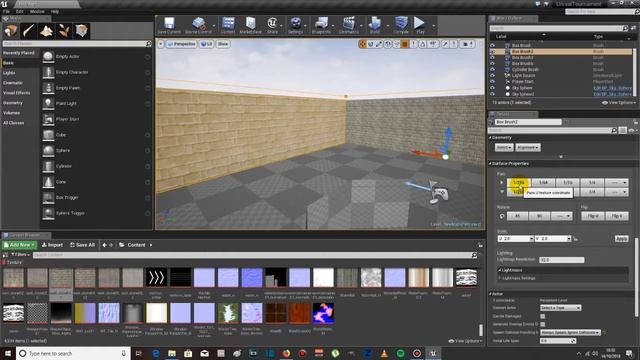The width and height of the screenshot is (640, 360).
Task: Open the Content toolbar icon
Action: click(228, 25)
